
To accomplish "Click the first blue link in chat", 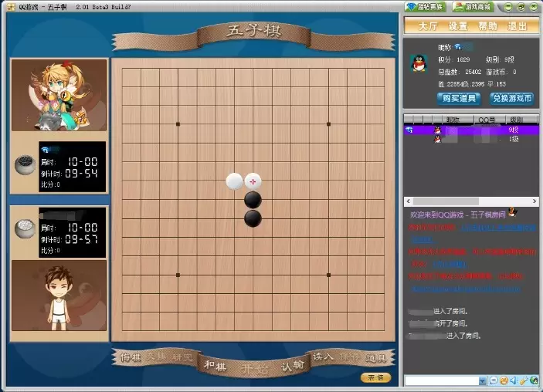I will point(498,228).
